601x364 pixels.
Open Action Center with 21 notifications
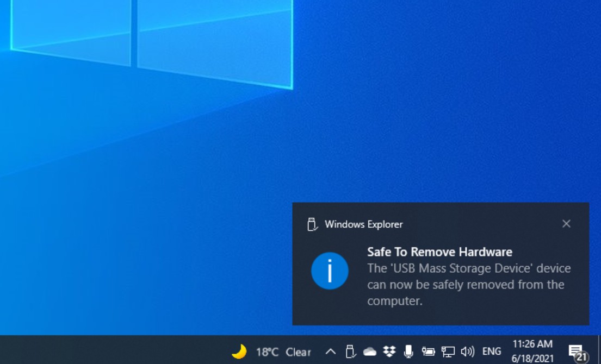pyautogui.click(x=576, y=352)
